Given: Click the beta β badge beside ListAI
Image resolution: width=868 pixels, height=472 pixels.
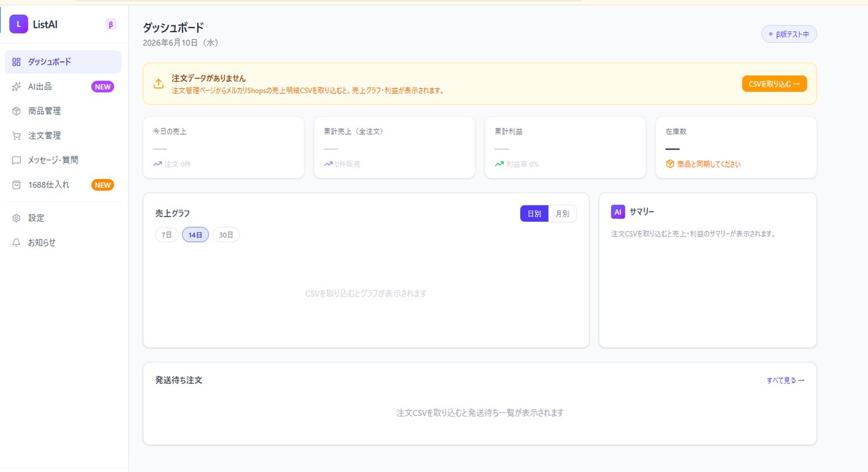Looking at the screenshot, I should tap(110, 24).
